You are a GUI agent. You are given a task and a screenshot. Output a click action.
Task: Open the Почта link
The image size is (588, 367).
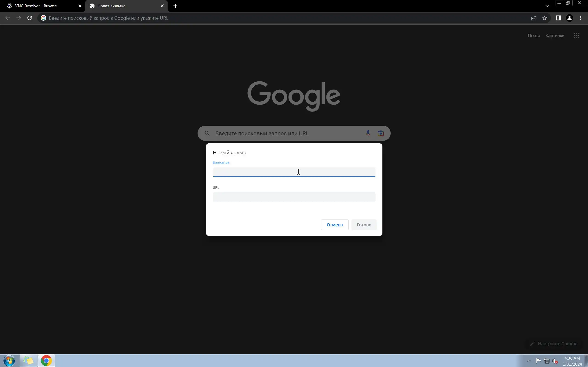(x=534, y=36)
